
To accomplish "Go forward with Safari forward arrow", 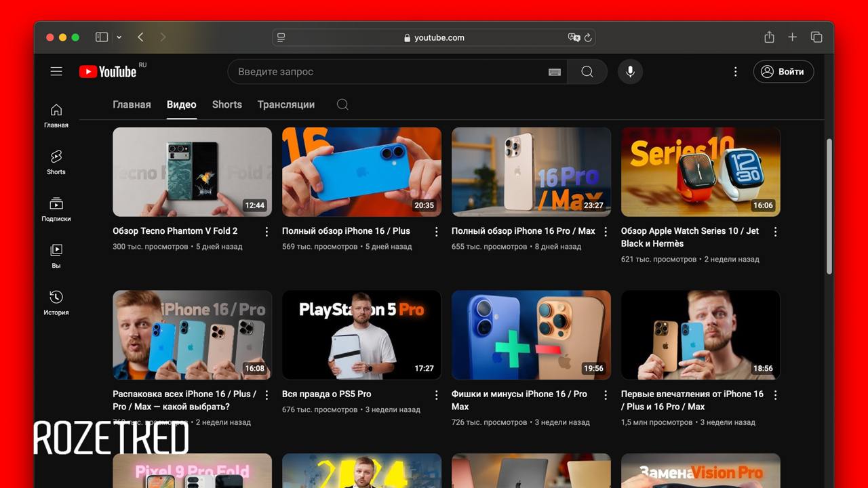I will coord(163,37).
